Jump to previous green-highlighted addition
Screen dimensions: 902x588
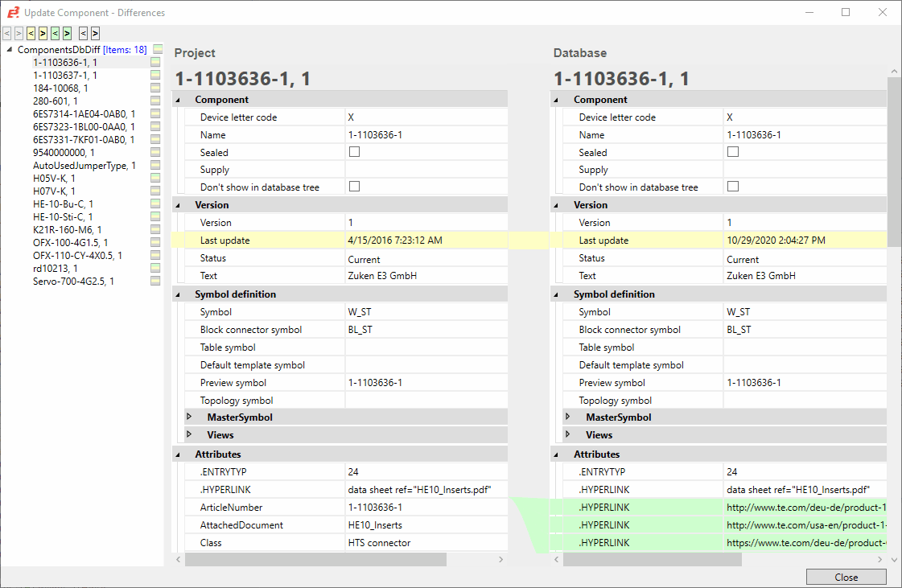click(x=56, y=34)
